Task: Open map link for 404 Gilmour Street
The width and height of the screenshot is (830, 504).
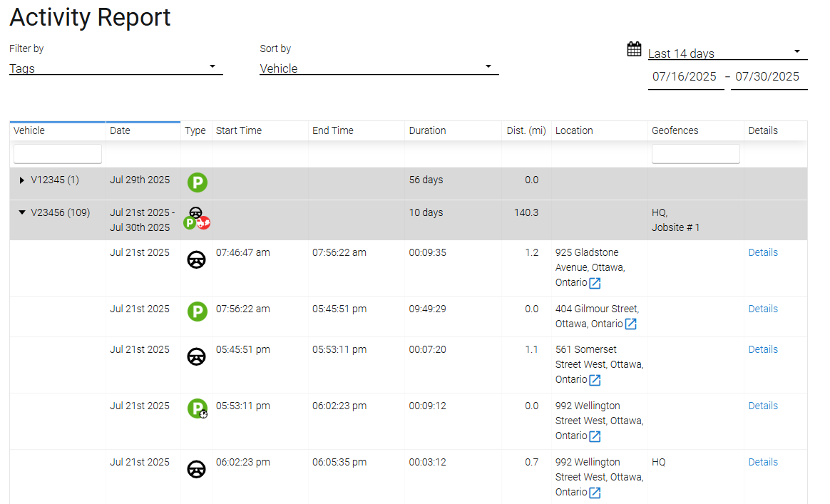Action: click(x=630, y=324)
